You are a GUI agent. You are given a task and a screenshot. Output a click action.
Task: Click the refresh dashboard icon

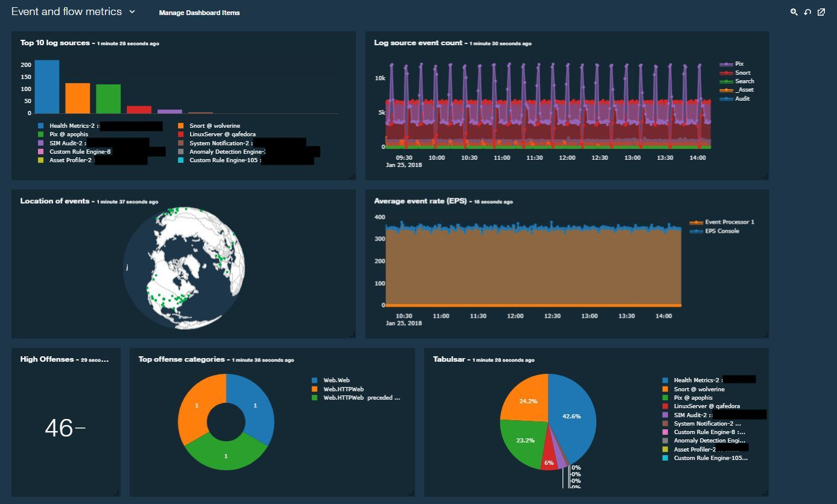pyautogui.click(x=808, y=12)
